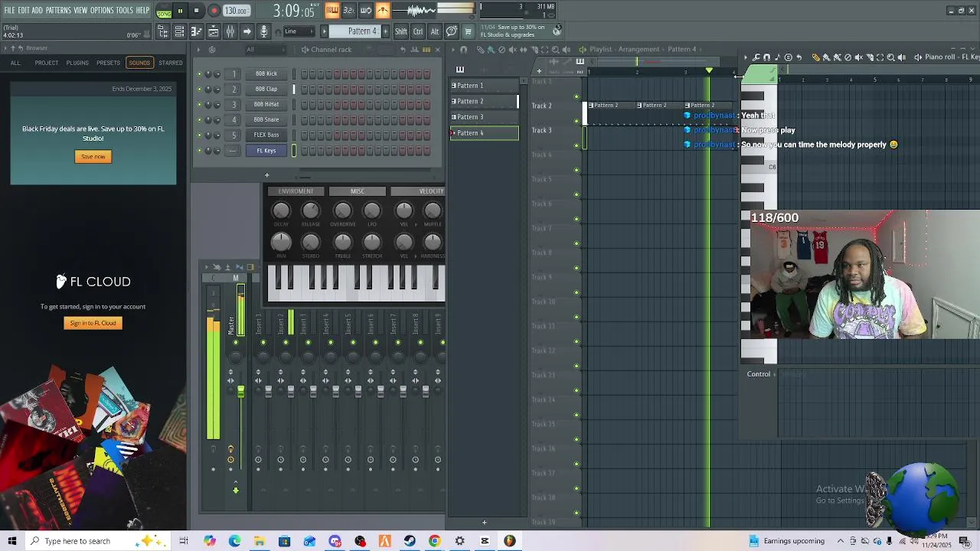The height and width of the screenshot is (551, 980).
Task: Pause the song with the pause button
Action: pos(180,11)
